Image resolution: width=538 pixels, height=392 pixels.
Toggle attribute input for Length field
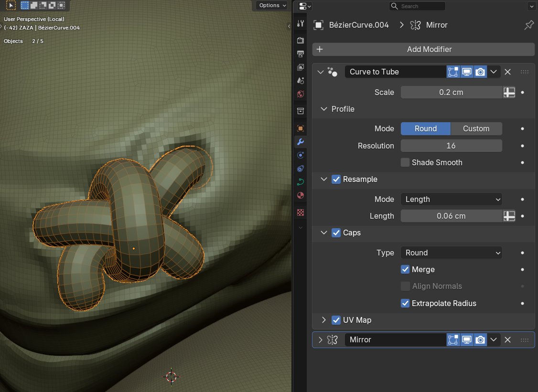pos(509,216)
